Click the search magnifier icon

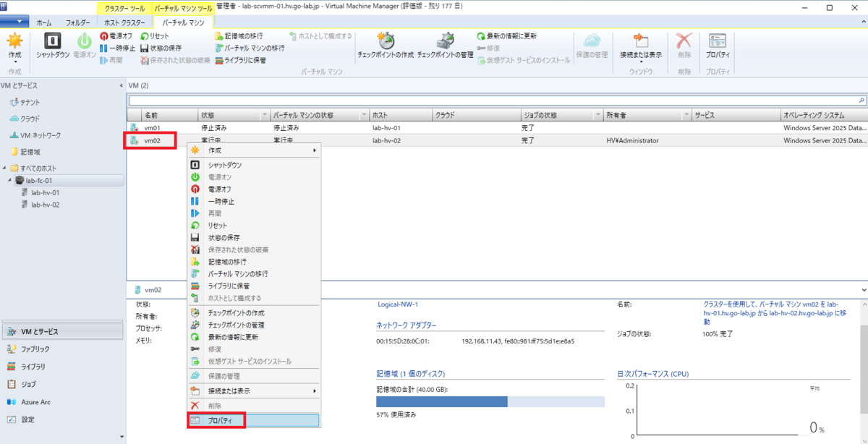coord(861,101)
